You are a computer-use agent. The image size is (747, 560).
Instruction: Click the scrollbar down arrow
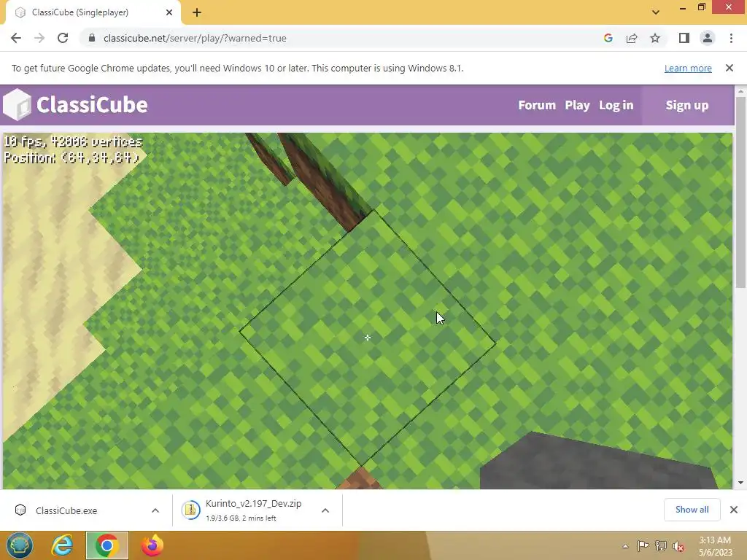(740, 483)
